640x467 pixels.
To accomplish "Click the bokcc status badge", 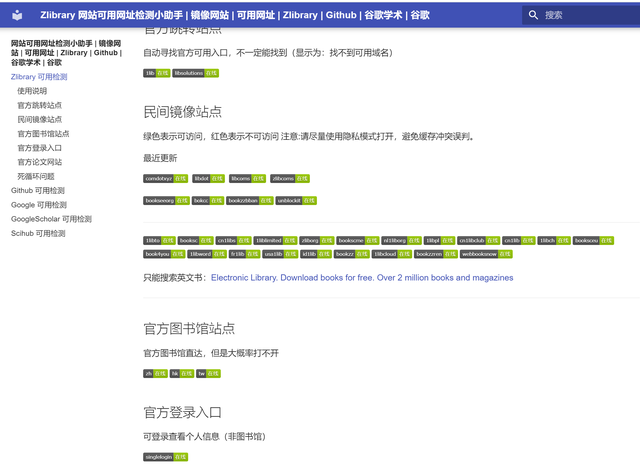I will point(208,200).
